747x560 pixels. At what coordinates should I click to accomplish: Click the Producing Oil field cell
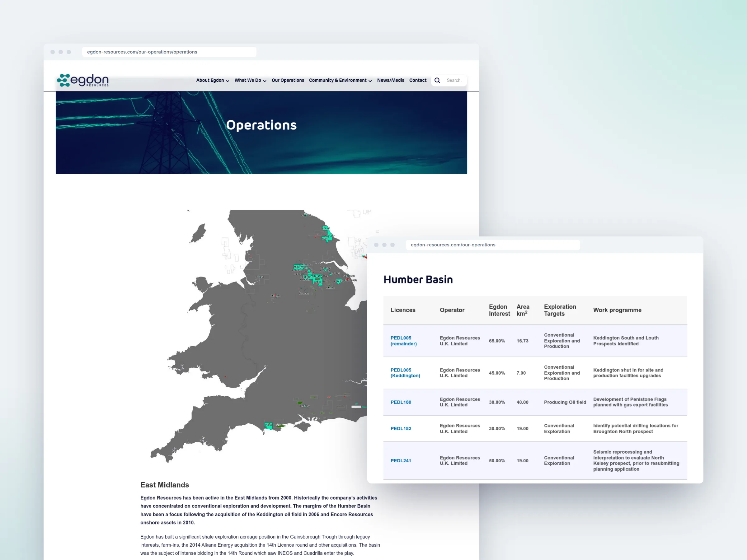[x=565, y=402]
